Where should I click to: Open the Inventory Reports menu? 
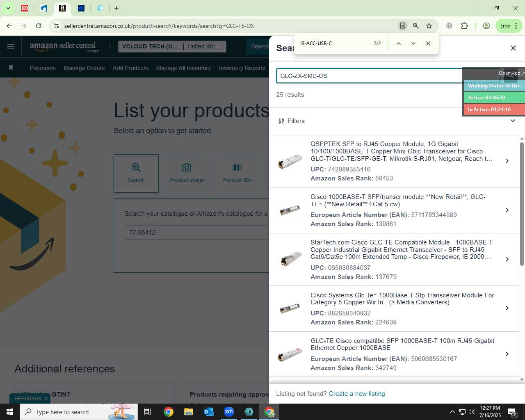(x=242, y=68)
